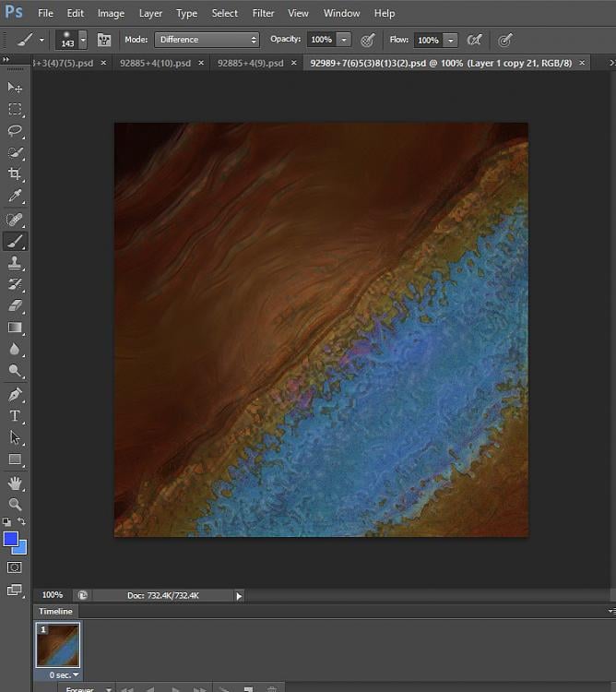Select the Horizontal Type tool
The image size is (616, 692).
pyautogui.click(x=15, y=416)
